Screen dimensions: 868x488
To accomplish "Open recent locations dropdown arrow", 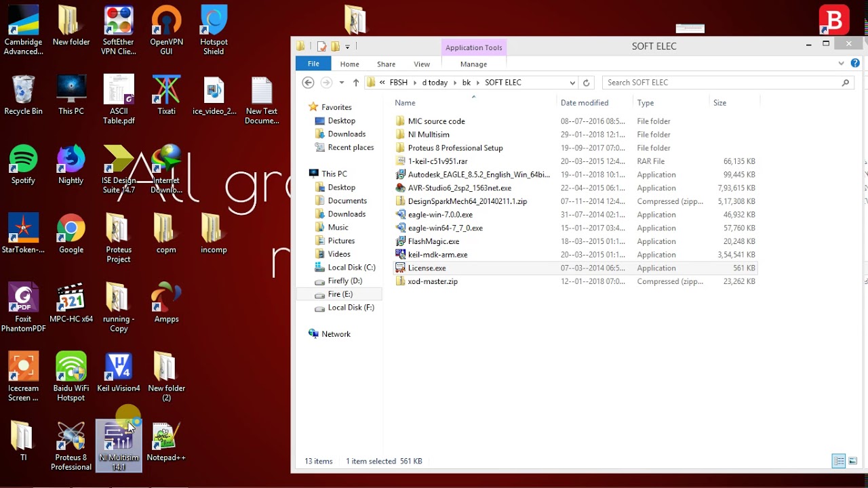I will [x=341, y=83].
